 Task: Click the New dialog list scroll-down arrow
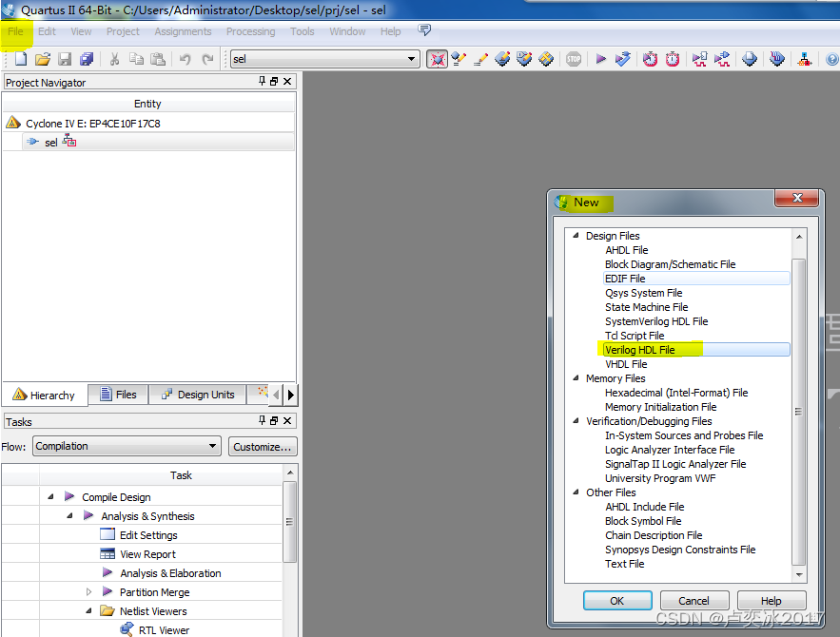[799, 575]
